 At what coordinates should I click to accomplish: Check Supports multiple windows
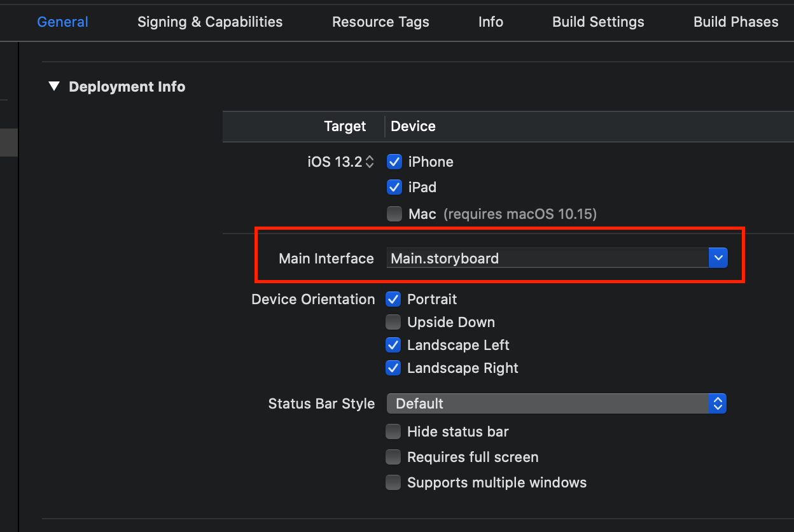point(394,482)
